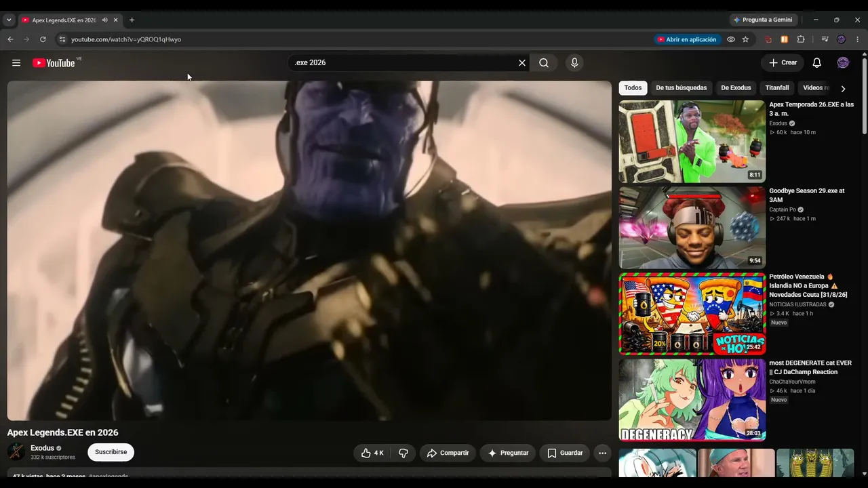The image size is (868, 488).
Task: Click the eye icon in the address bar
Action: coord(731,39)
